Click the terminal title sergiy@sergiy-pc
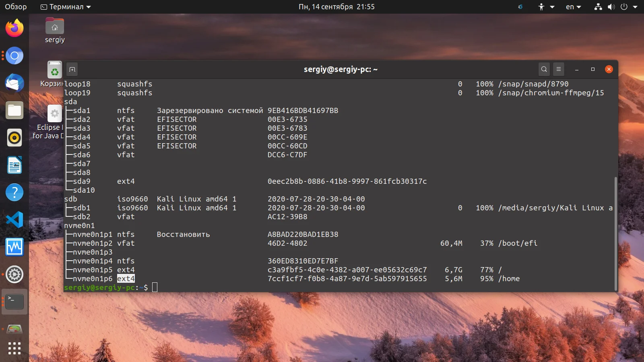 click(341, 69)
